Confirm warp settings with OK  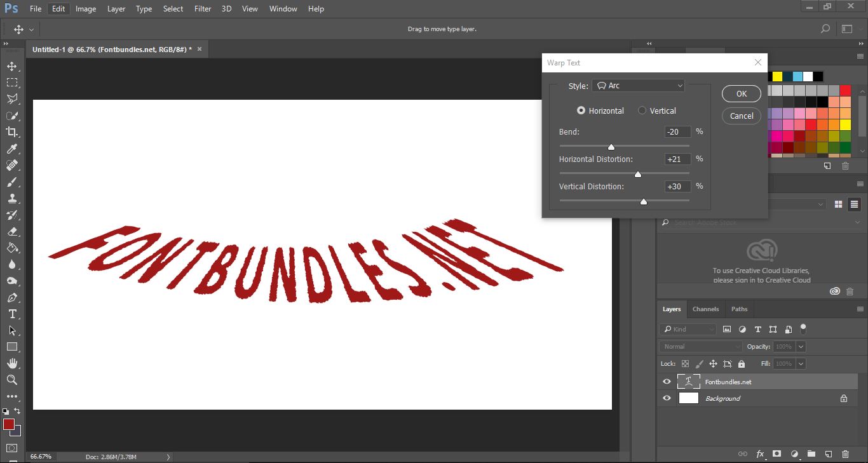(741, 93)
